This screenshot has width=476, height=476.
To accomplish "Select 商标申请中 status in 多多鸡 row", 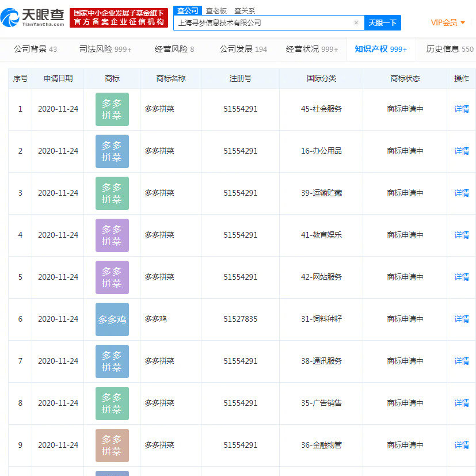I will point(405,319).
